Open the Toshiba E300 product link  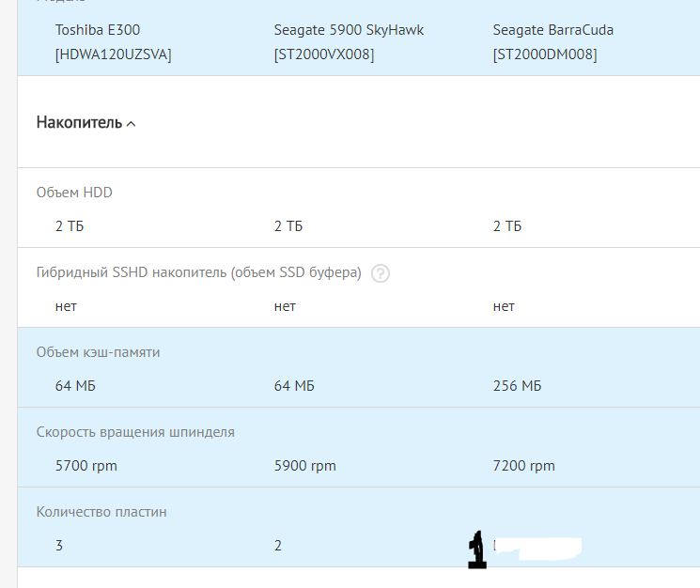tap(98, 30)
